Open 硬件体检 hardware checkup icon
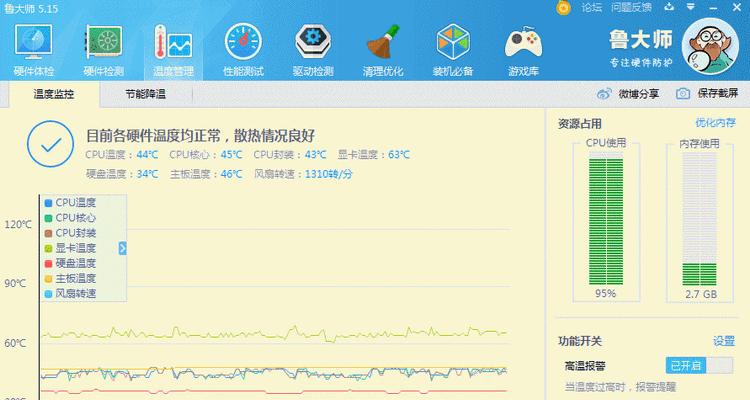The width and height of the screenshot is (750, 400). click(x=33, y=44)
